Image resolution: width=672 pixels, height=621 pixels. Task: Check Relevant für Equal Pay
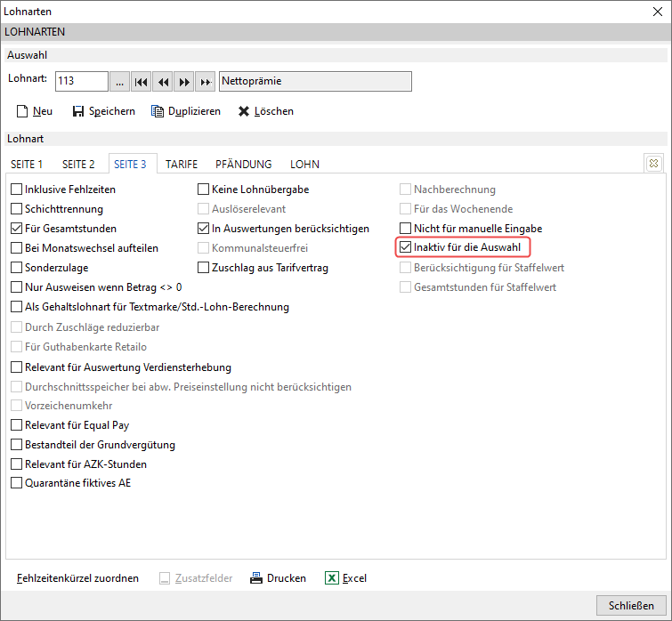coord(16,425)
